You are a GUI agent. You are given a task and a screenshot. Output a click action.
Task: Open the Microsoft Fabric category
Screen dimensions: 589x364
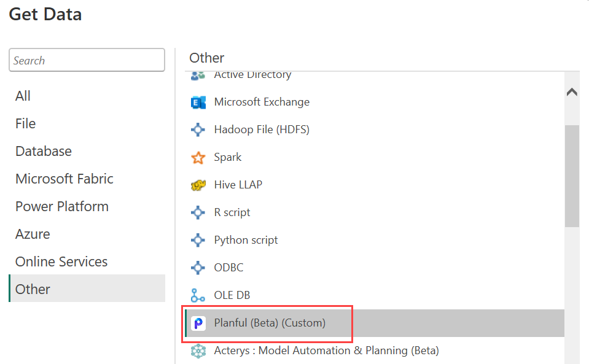64,179
